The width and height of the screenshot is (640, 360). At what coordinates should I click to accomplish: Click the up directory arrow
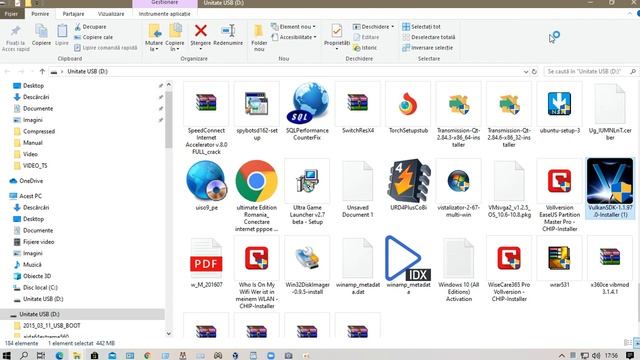pos(42,71)
